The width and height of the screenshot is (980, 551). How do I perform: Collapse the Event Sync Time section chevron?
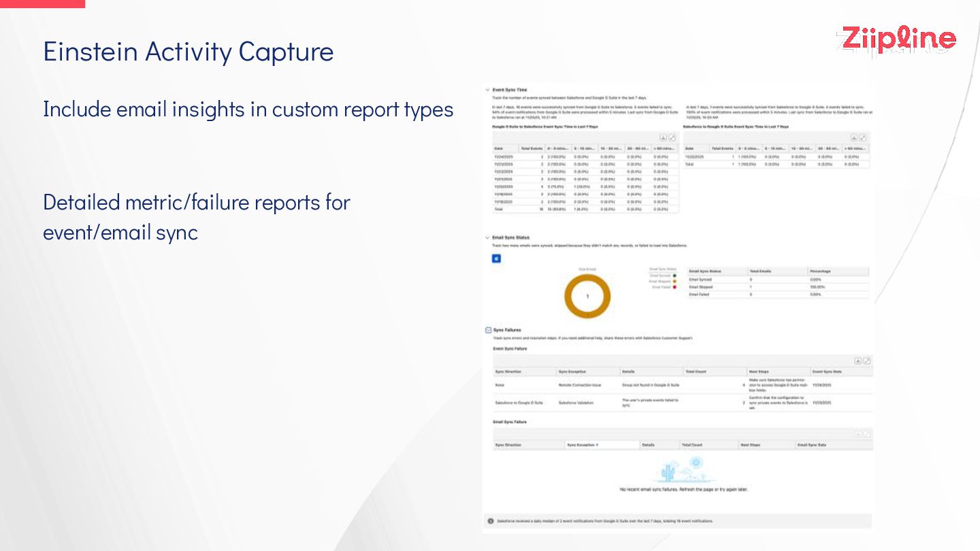[487, 90]
